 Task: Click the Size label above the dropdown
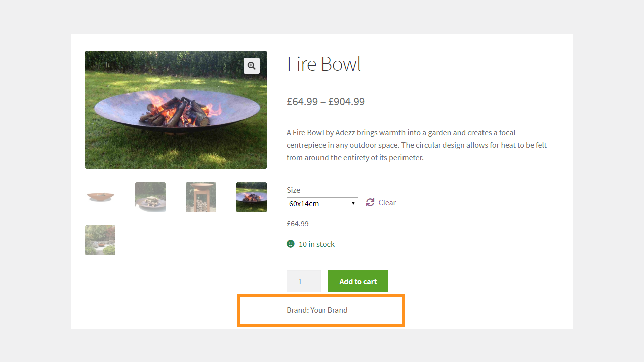click(293, 190)
